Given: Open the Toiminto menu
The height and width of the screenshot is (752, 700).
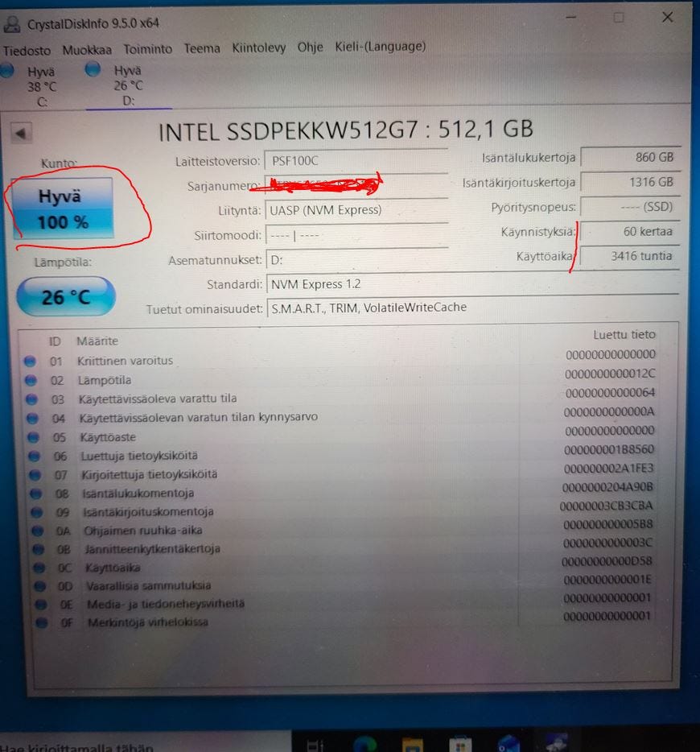Looking at the screenshot, I should pyautogui.click(x=147, y=49).
